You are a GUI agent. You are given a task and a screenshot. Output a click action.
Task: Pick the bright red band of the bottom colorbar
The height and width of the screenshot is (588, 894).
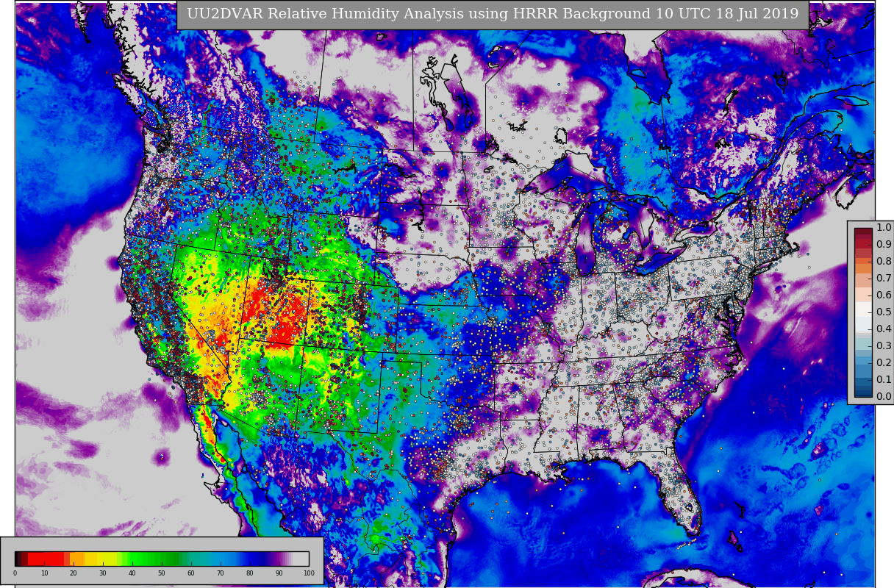pos(46,559)
